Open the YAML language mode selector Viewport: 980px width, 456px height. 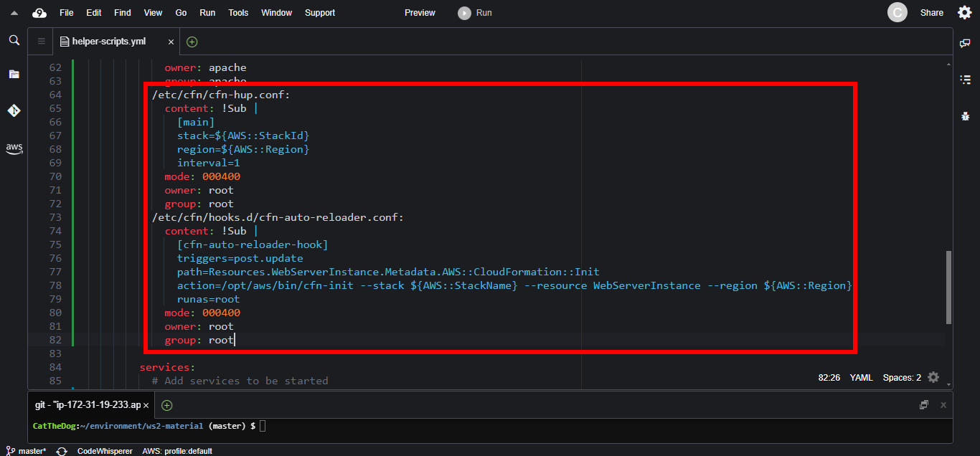860,377
